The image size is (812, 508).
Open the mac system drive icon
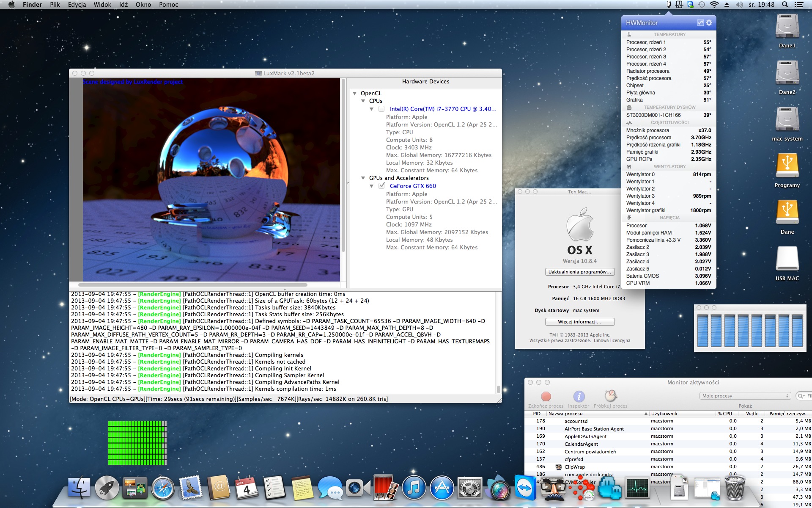coord(787,119)
